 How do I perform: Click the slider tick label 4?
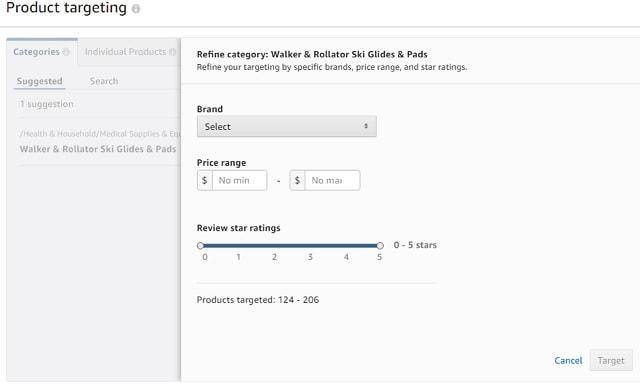[346, 257]
